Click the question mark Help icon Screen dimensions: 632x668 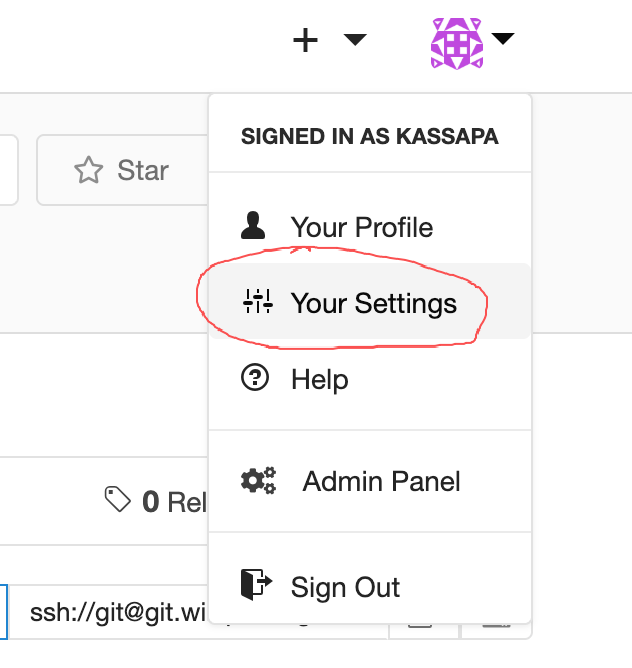point(256,378)
